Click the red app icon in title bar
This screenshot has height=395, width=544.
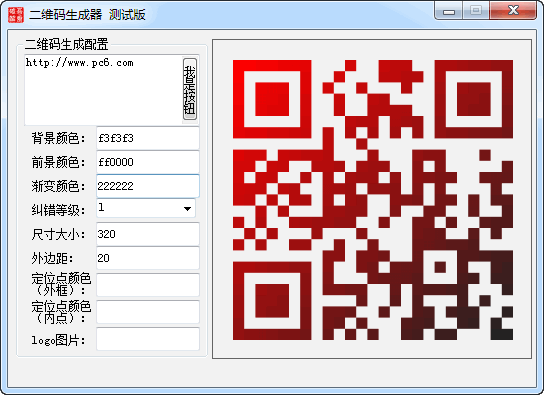[16, 15]
